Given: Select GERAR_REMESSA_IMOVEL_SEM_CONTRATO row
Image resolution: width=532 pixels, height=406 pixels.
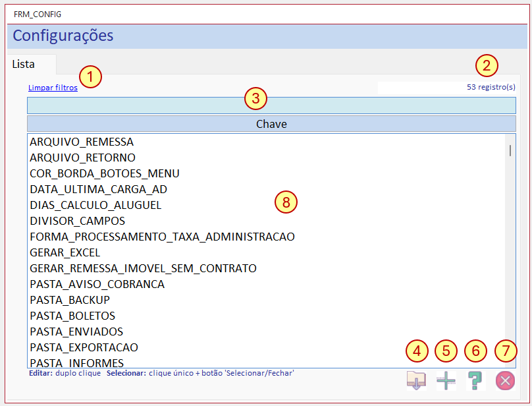Looking at the screenshot, I should 267,268.
